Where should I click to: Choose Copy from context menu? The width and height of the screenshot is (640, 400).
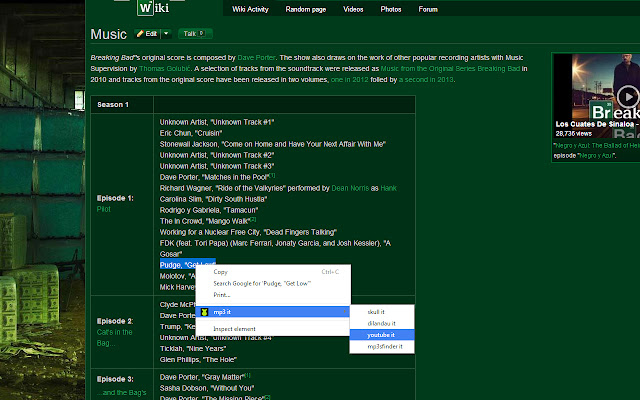click(x=273, y=272)
